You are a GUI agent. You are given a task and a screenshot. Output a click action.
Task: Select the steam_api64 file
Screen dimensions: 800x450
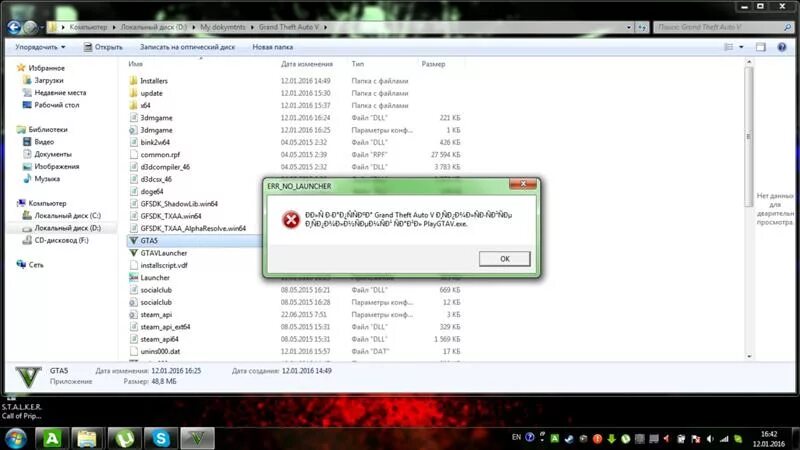pyautogui.click(x=159, y=339)
